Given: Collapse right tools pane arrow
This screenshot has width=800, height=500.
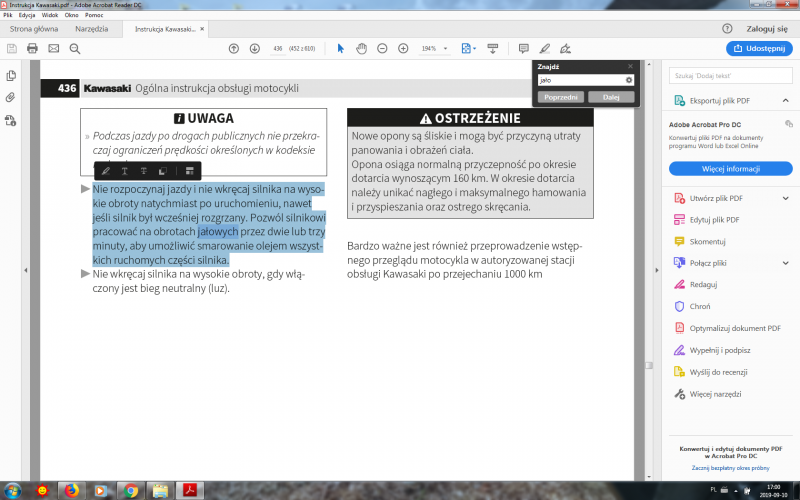Looking at the screenshot, I should point(657,270).
